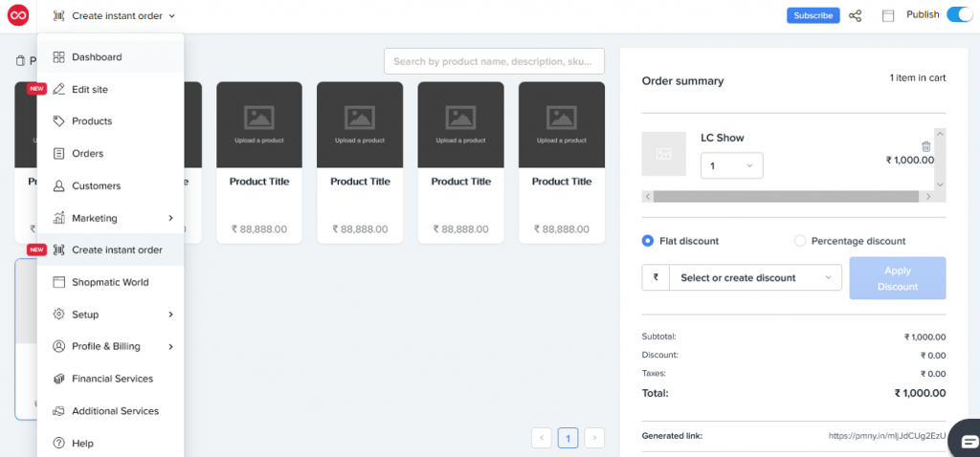The image size is (980, 457).
Task: Select the Flat discount radio button
Action: click(x=648, y=241)
